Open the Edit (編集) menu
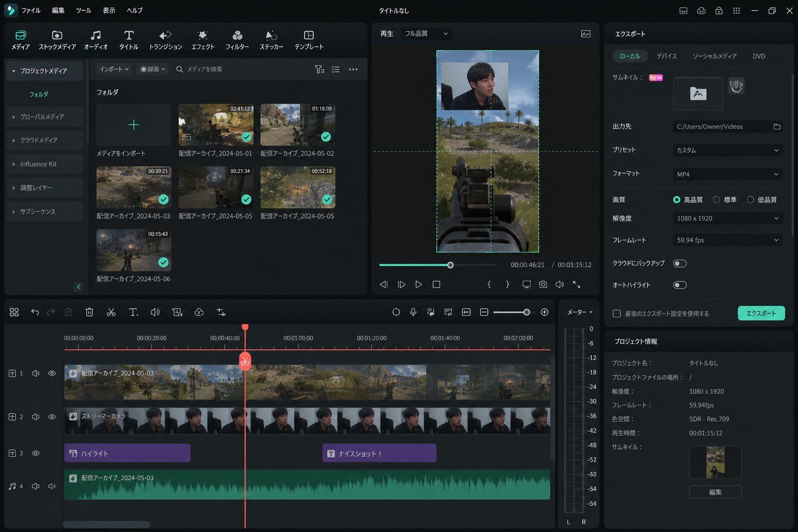This screenshot has height=532, width=798. tap(58, 10)
